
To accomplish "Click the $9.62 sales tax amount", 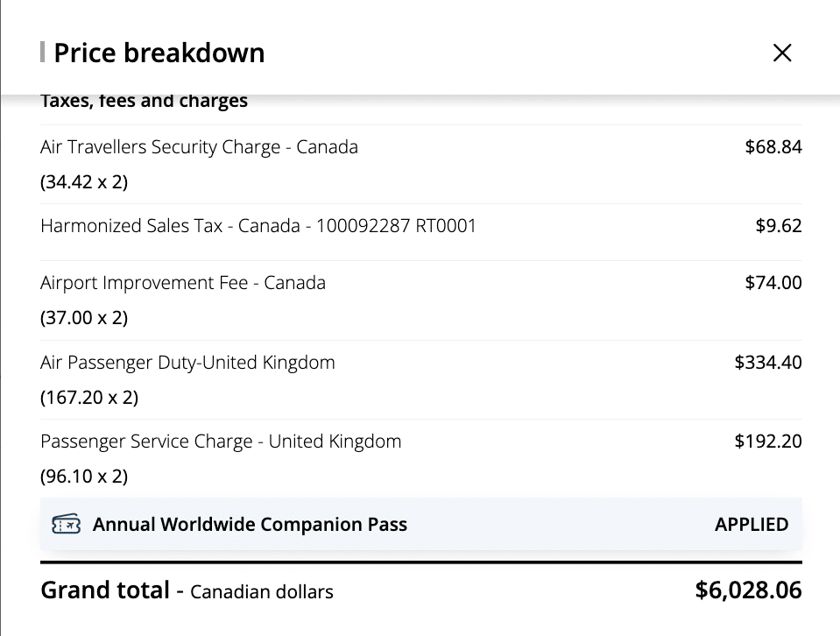I will (x=778, y=226).
